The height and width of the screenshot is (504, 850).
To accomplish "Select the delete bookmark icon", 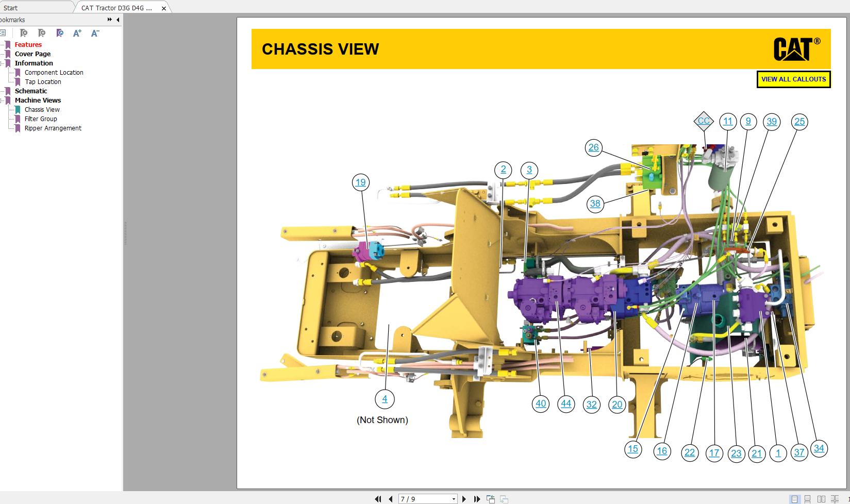I will click(24, 33).
